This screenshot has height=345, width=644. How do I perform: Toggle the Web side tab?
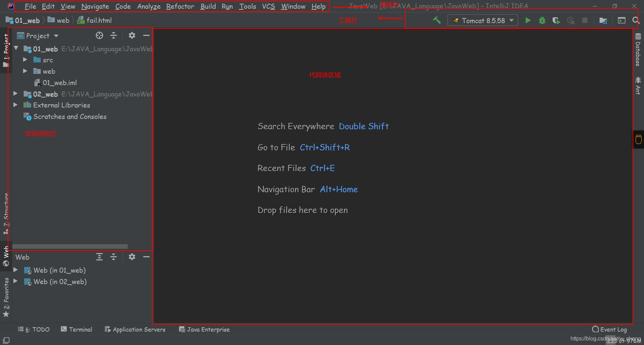(x=6, y=256)
